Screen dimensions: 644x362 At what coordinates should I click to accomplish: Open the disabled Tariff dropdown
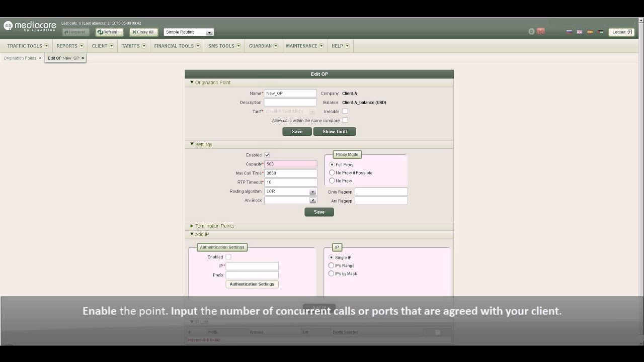[x=290, y=112]
